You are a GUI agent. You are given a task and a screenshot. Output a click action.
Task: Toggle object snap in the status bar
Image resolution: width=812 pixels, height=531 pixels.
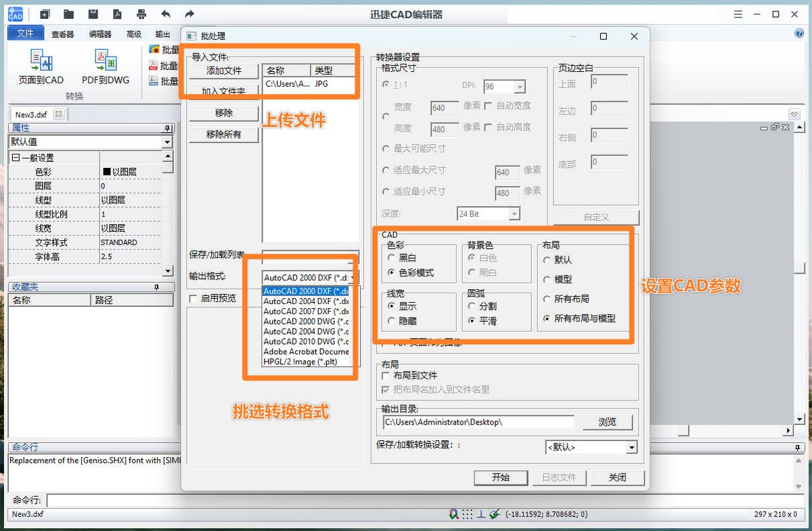[453, 515]
